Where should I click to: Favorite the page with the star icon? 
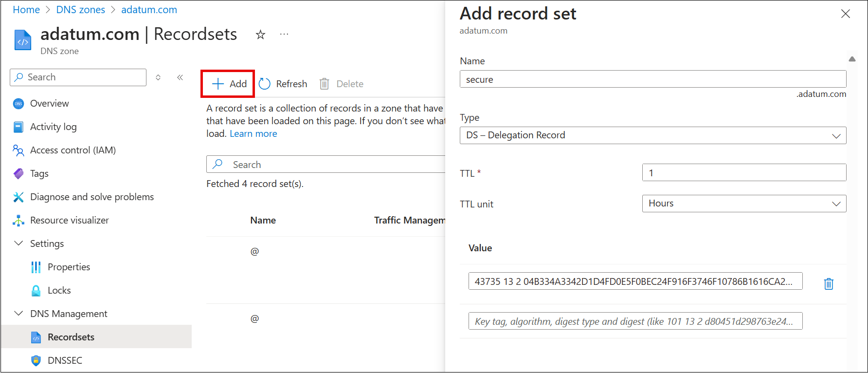coord(261,35)
